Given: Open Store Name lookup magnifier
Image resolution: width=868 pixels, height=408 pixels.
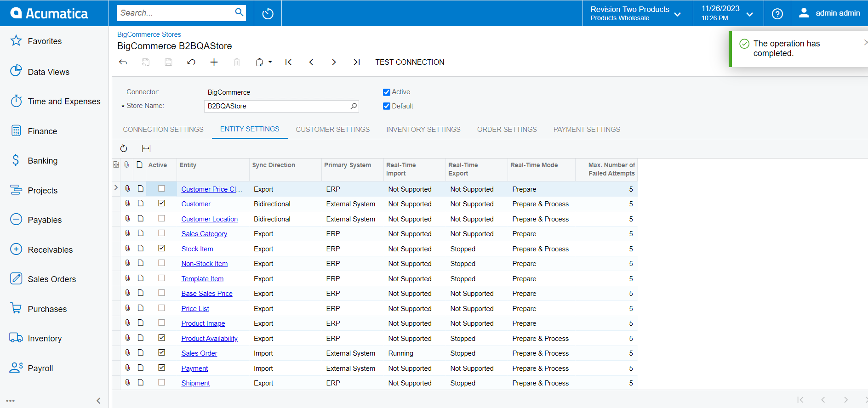Looking at the screenshot, I should coord(354,106).
